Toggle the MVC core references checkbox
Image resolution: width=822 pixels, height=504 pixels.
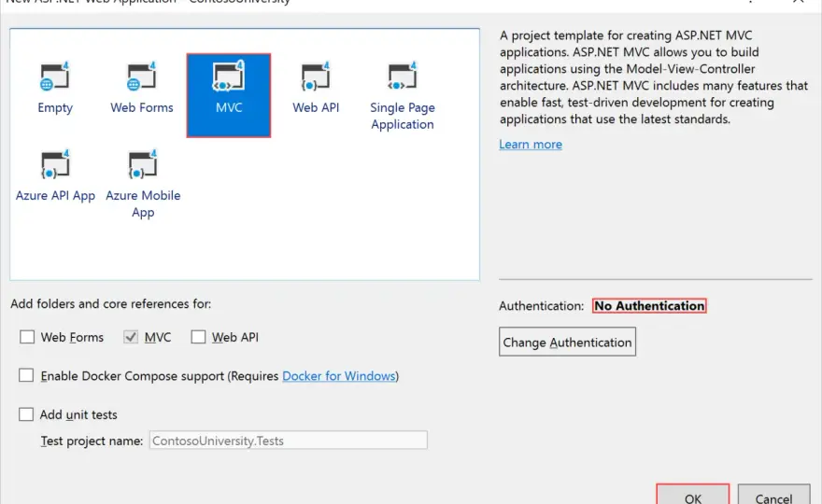[x=131, y=337]
